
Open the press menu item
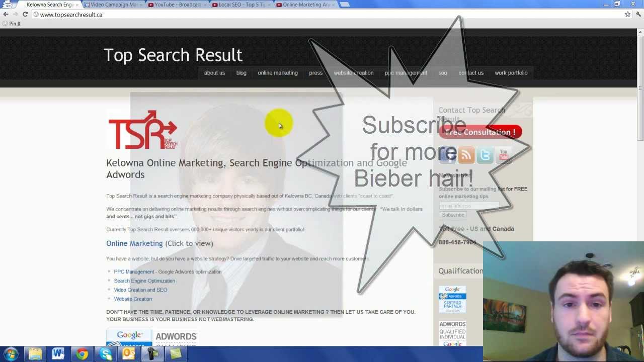coord(316,73)
